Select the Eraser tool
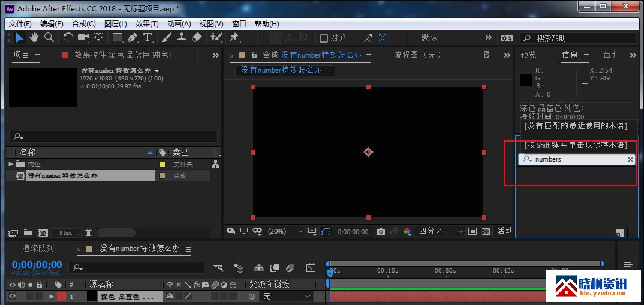The image size is (644, 305). 197,38
